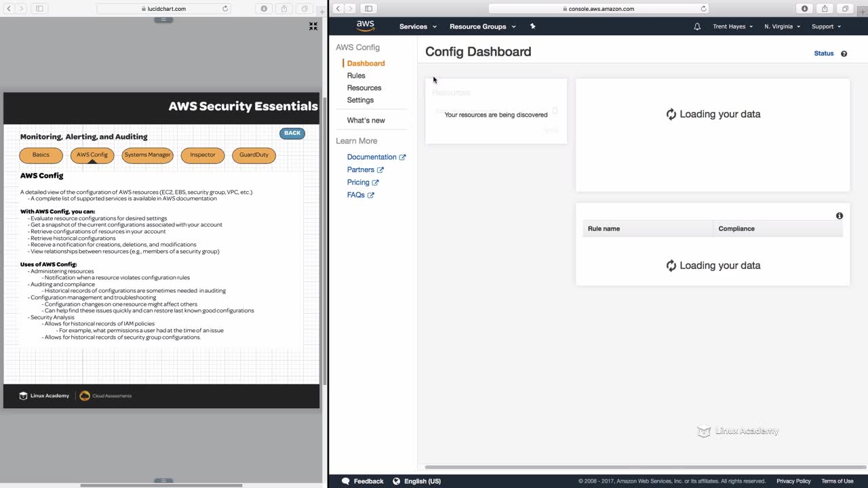Image resolution: width=868 pixels, height=488 pixels.
Task: Open the Resource Groups dropdown
Action: 482,26
